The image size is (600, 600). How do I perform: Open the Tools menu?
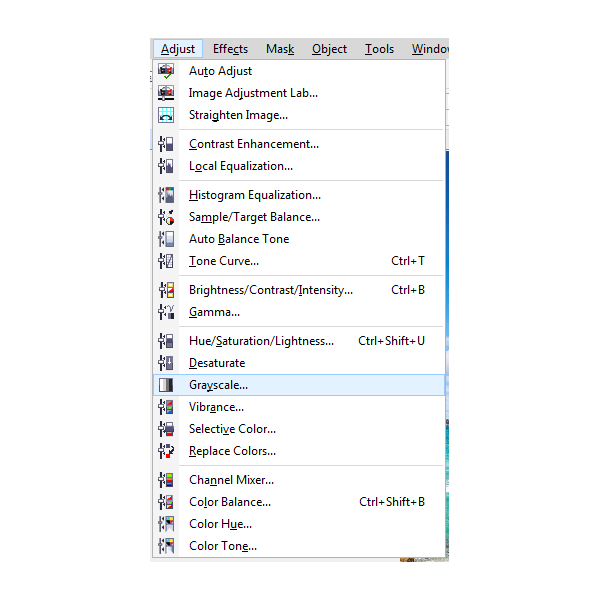379,49
